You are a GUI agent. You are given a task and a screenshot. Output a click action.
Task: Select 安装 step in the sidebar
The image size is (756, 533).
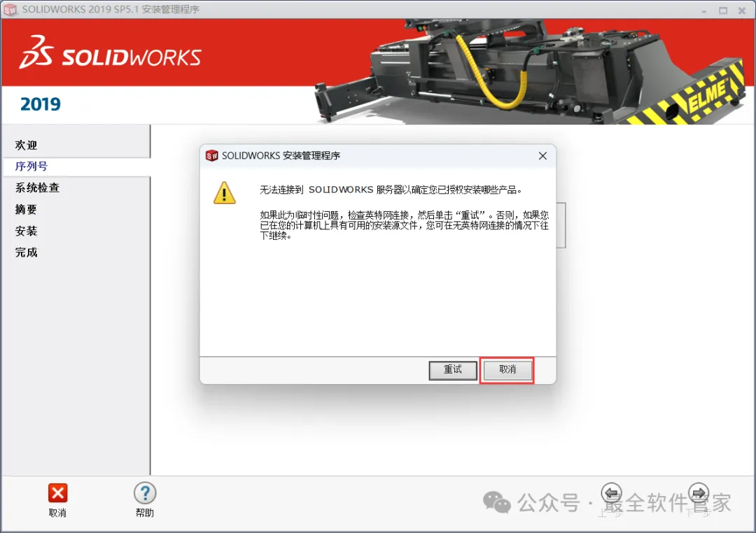coord(26,231)
